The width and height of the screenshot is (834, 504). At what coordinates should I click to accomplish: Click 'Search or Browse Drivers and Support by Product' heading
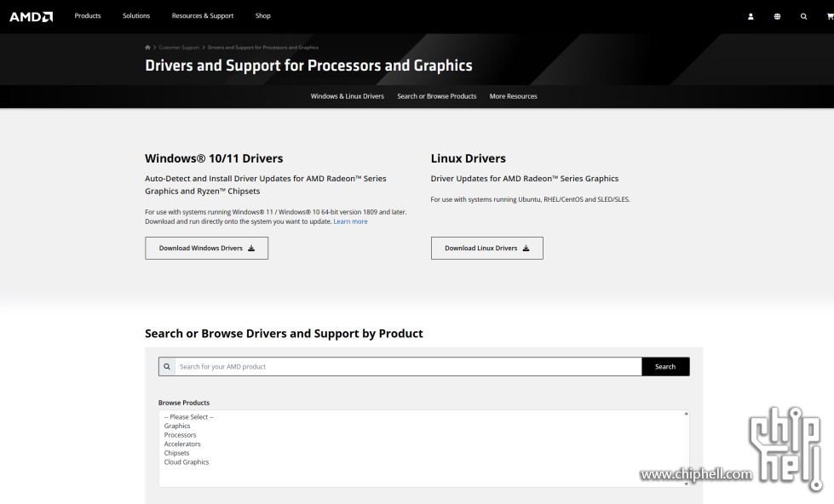point(284,334)
